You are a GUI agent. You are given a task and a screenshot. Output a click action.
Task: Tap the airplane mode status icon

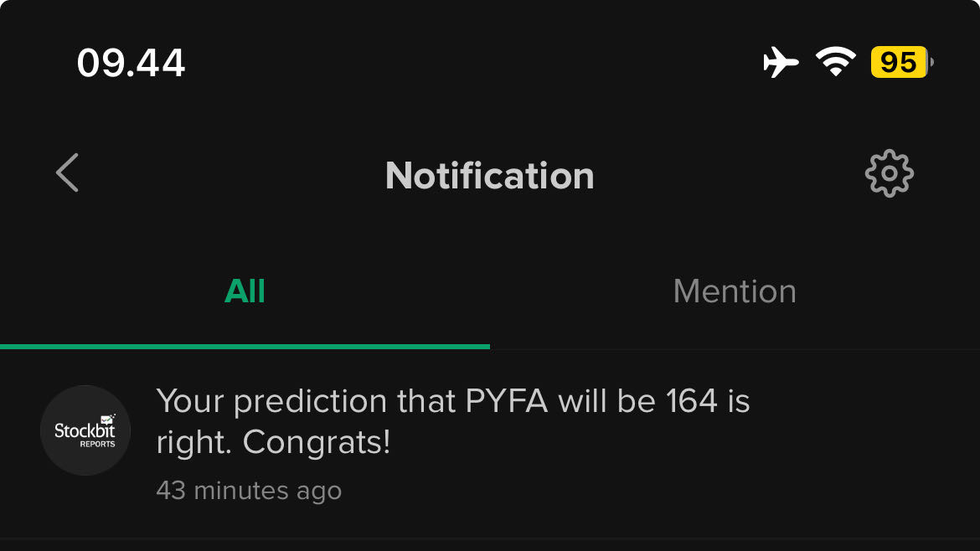click(781, 63)
